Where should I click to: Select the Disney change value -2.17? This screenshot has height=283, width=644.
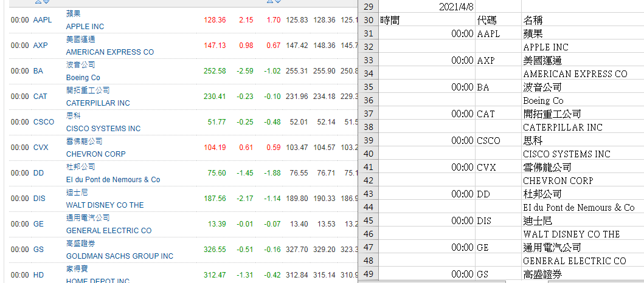tap(245, 199)
